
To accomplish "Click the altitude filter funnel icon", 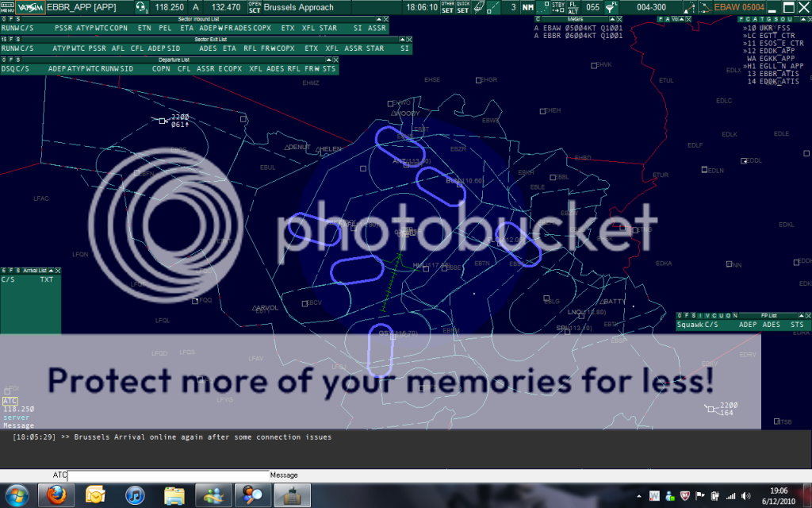I will (610, 7).
